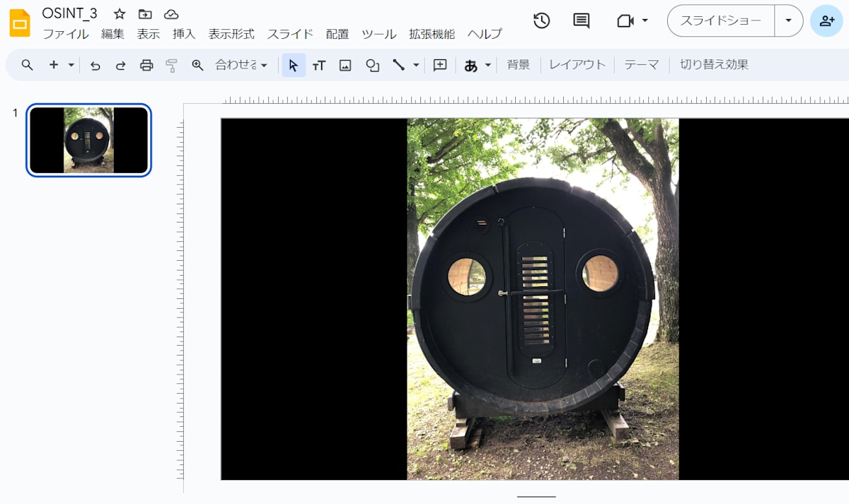849x504 pixels.
Task: Expand new slide layout dropdown arrow
Action: coord(71,65)
